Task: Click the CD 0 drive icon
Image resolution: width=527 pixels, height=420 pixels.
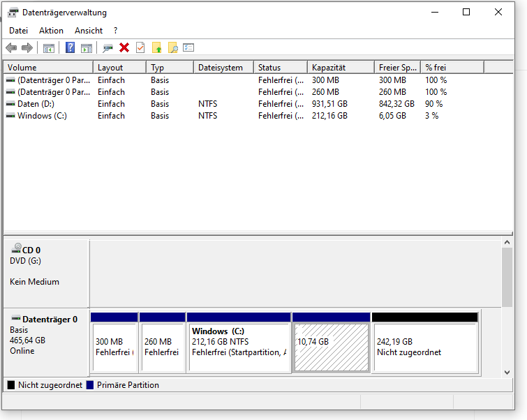Action: (16, 248)
